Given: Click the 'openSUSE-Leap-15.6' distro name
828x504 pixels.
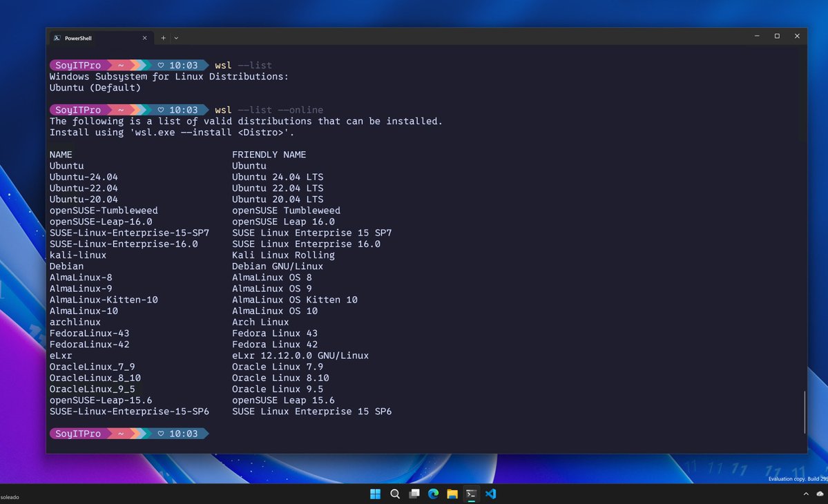Looking at the screenshot, I should click(x=101, y=400).
